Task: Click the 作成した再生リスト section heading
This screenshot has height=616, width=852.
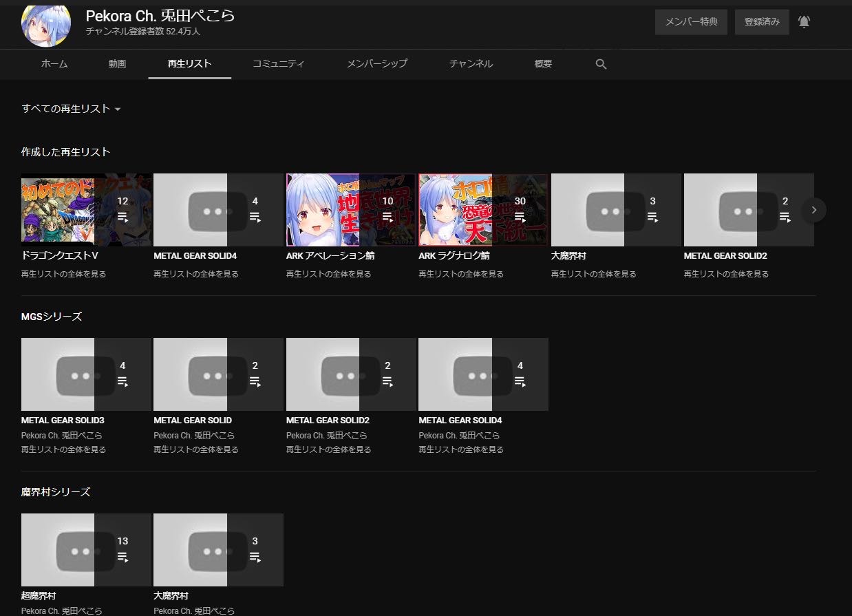Action: click(x=65, y=152)
